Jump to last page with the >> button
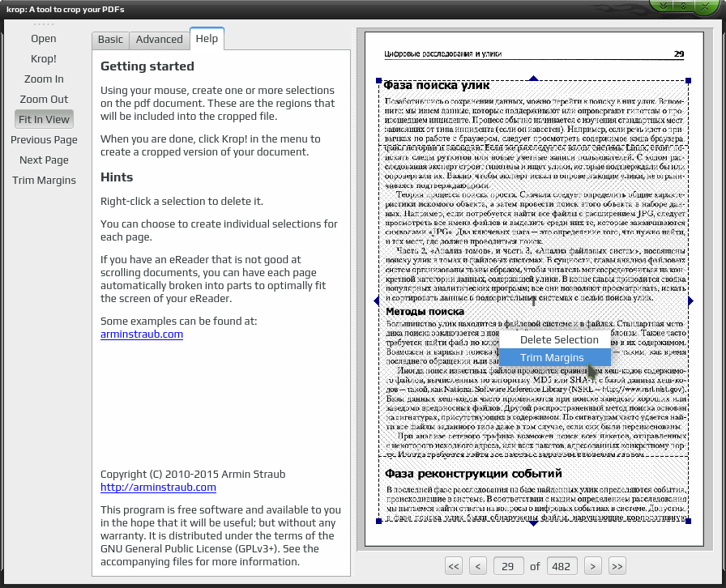The width and height of the screenshot is (726, 588). pyautogui.click(x=617, y=566)
